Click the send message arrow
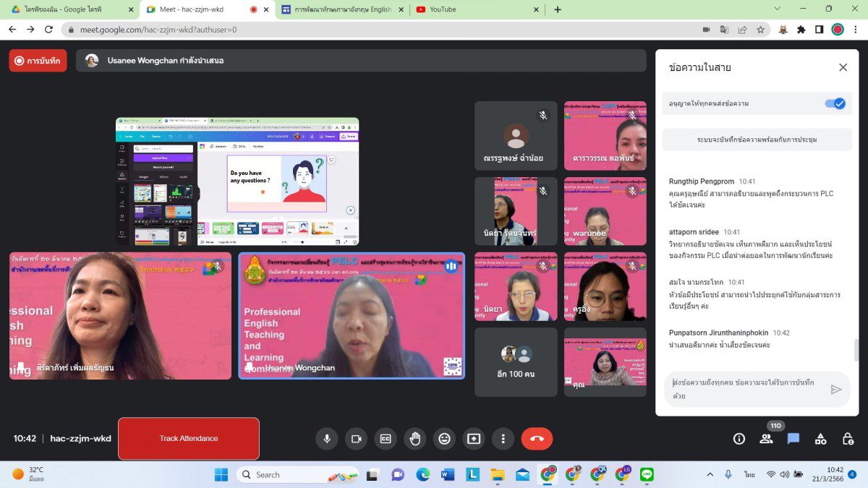 pos(836,389)
